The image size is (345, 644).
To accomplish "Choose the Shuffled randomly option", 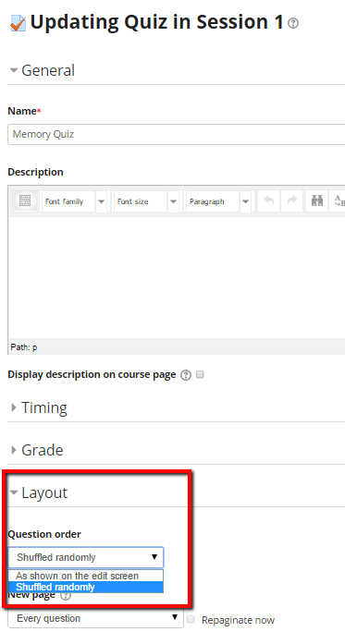I will pyautogui.click(x=85, y=588).
